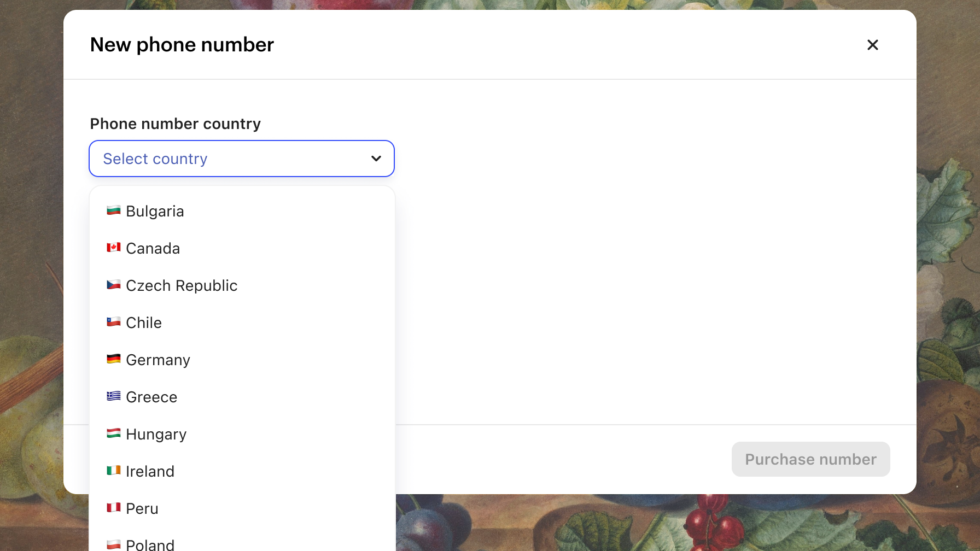Click the Peru flag icon
The image size is (980, 551).
[x=113, y=508]
